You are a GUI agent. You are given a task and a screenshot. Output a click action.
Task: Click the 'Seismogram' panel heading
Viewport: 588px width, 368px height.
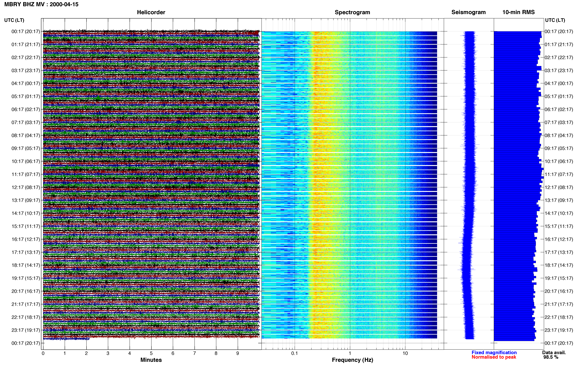click(x=468, y=12)
